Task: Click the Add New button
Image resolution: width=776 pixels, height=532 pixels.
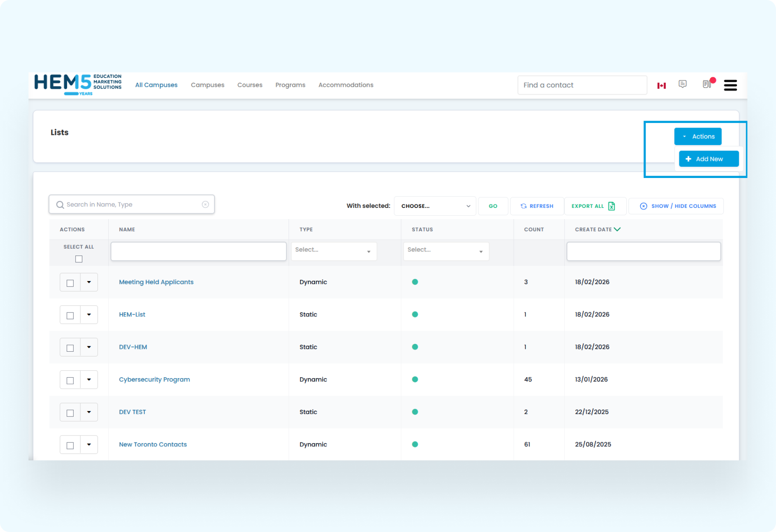Action: pos(708,159)
